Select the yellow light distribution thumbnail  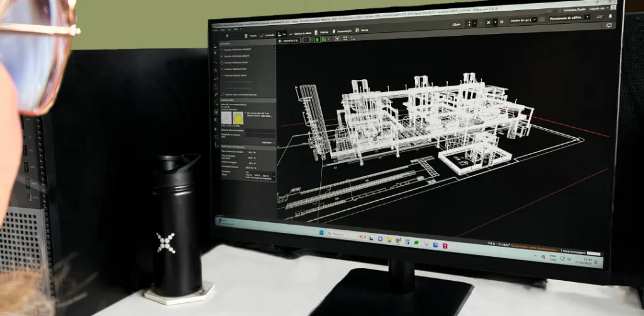coord(239,118)
